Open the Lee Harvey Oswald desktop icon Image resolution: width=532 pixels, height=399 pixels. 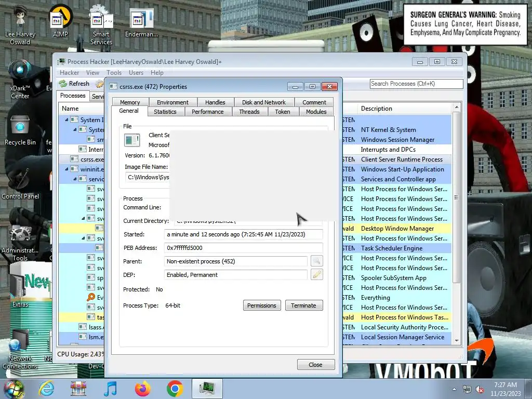pos(20,25)
